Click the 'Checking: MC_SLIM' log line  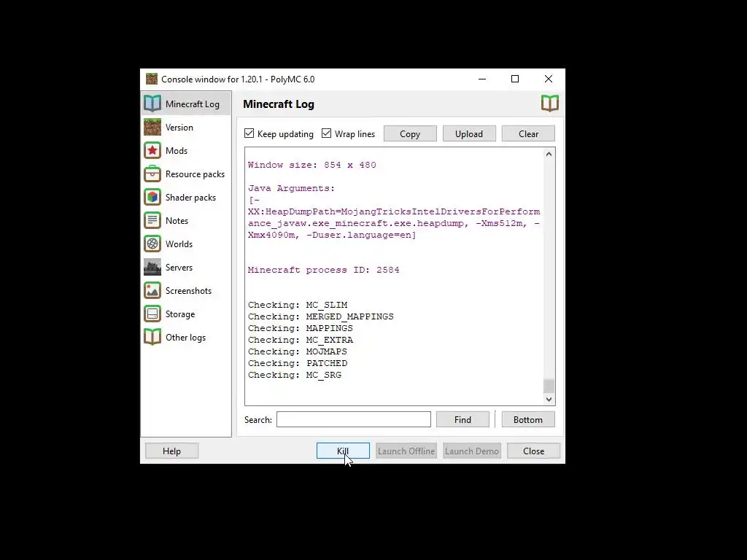pos(298,305)
